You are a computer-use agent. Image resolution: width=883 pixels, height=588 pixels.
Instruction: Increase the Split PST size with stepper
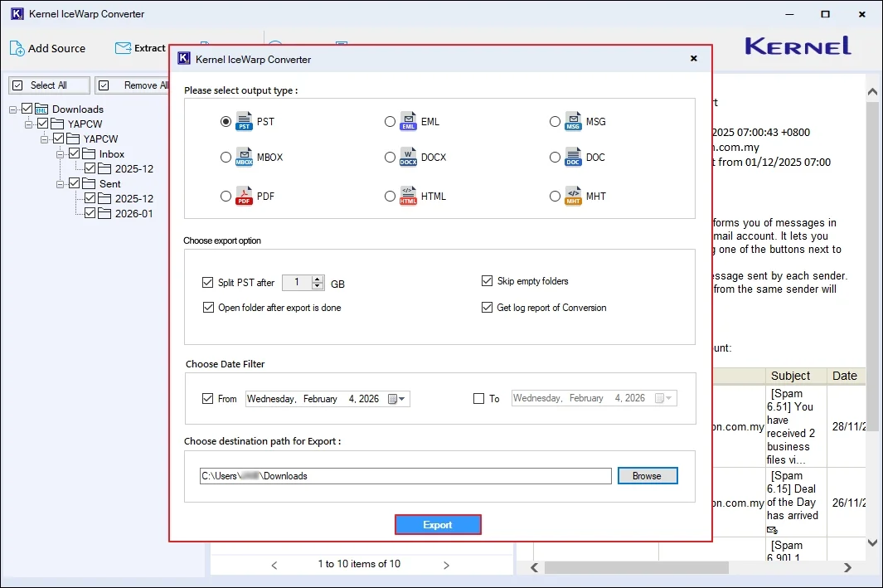(x=318, y=279)
